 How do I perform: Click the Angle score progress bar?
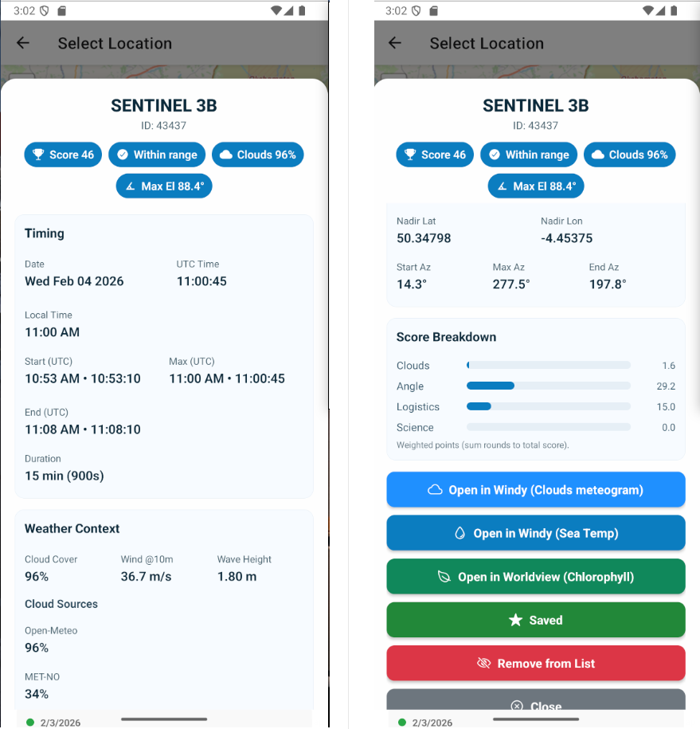[548, 386]
